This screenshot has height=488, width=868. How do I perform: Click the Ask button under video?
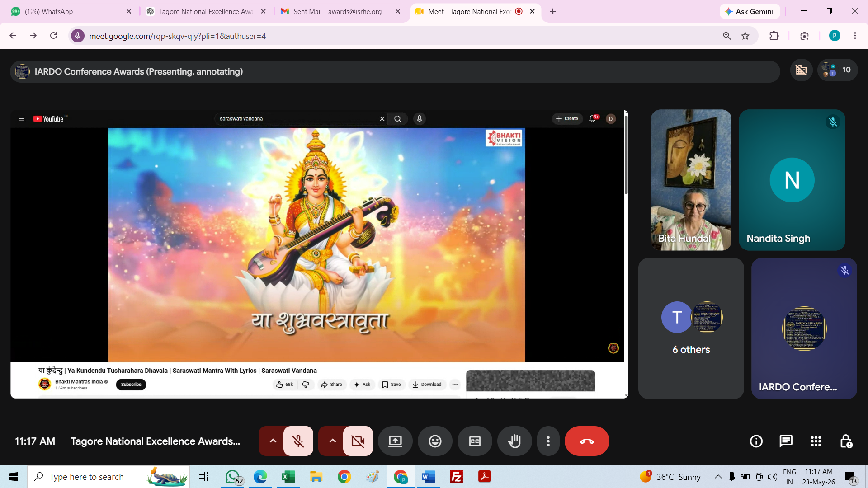point(362,385)
